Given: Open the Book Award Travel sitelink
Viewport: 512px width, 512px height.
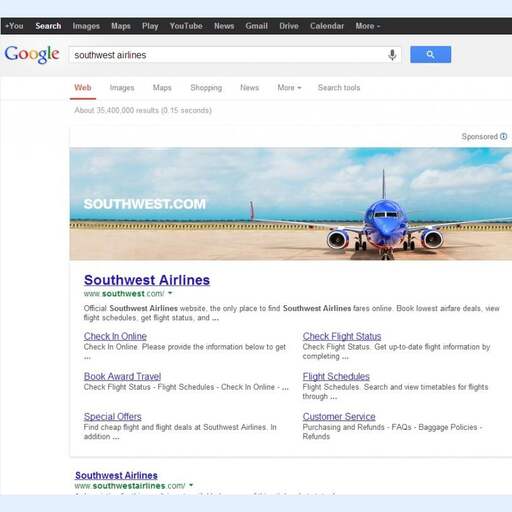Looking at the screenshot, I should (x=122, y=376).
